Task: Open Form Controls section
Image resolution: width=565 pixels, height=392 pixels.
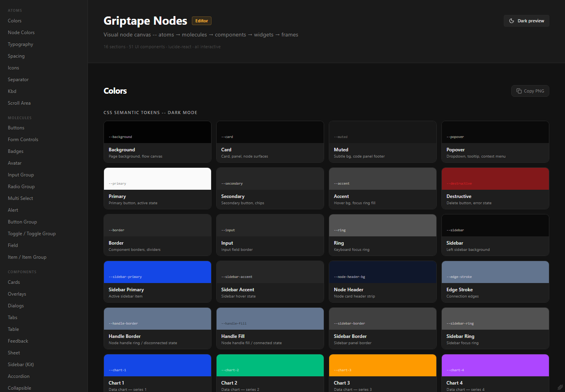Action: click(23, 140)
